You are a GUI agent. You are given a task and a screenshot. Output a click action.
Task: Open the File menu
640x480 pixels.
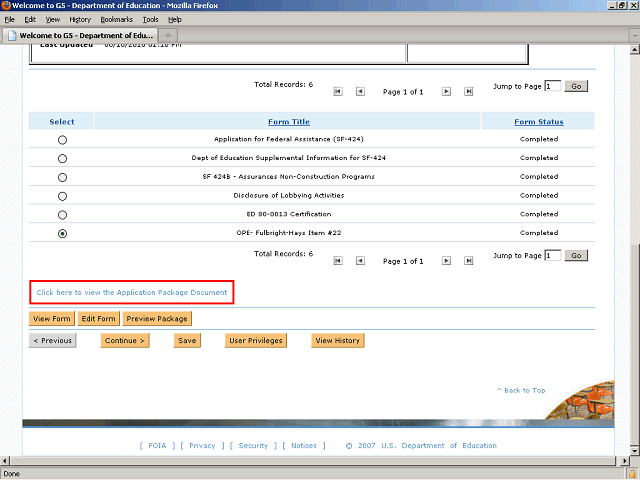(9, 20)
